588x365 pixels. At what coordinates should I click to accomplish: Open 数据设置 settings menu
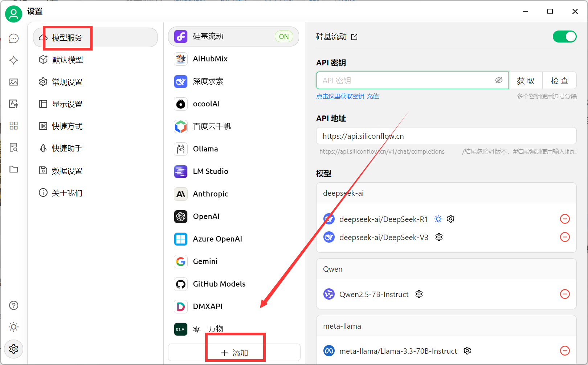95,171
